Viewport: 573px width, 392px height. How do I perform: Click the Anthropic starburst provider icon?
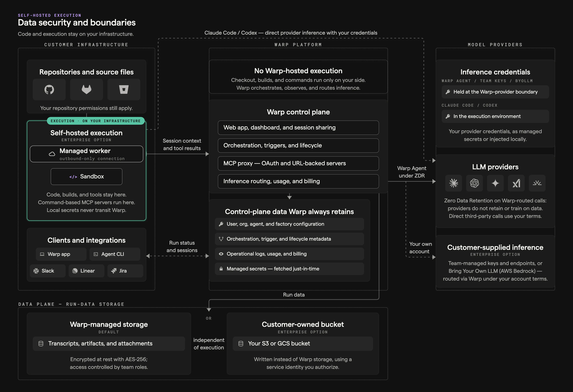tap(454, 183)
